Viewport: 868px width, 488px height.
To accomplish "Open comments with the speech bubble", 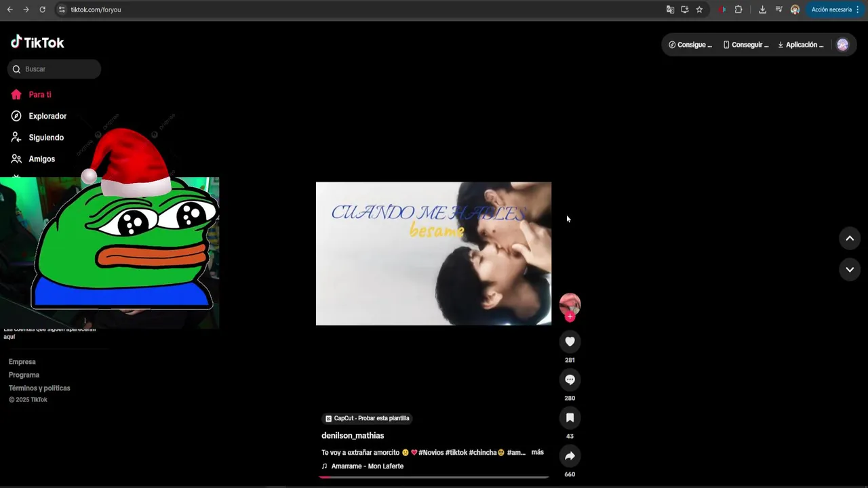I will click(570, 380).
